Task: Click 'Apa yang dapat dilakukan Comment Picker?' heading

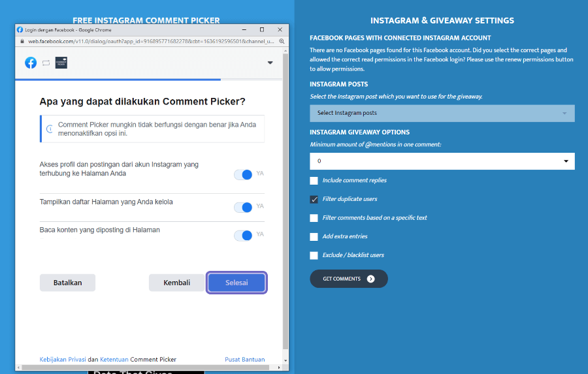Action: coord(142,102)
